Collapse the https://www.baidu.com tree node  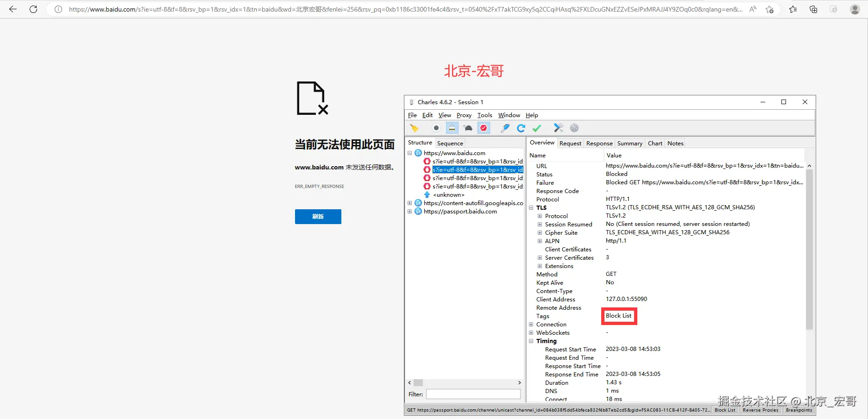point(409,153)
